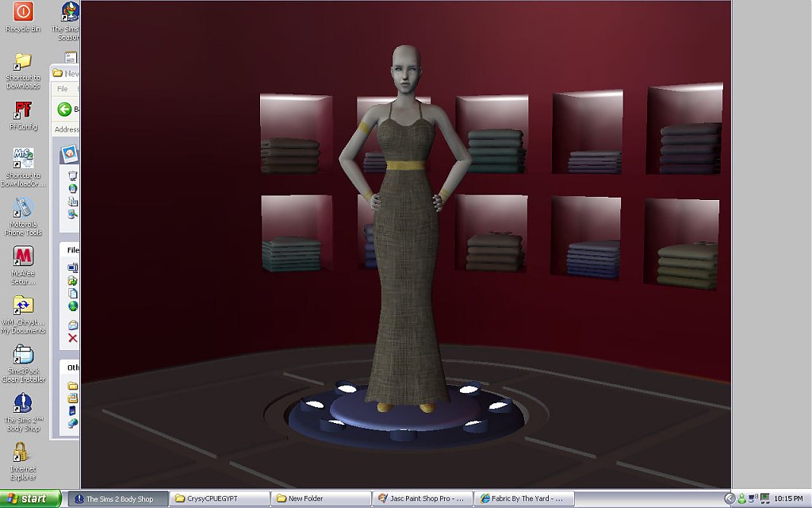This screenshot has width=812, height=508.
Task: Switch to CrysyCPUEGYPT folder in taskbar
Action: 219,498
